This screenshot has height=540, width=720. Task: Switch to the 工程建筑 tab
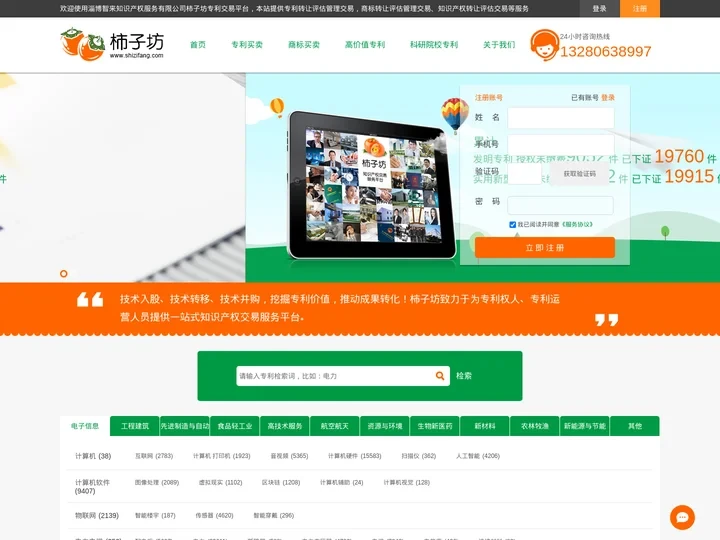tap(135, 426)
